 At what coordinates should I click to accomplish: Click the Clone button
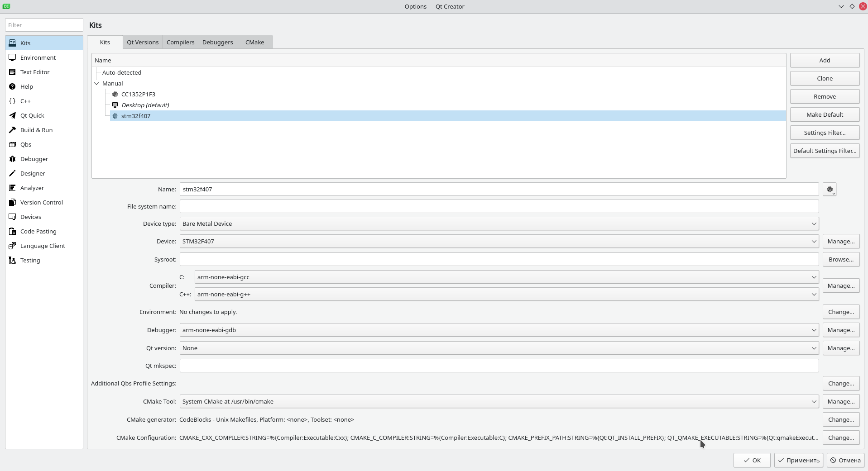[825, 78]
